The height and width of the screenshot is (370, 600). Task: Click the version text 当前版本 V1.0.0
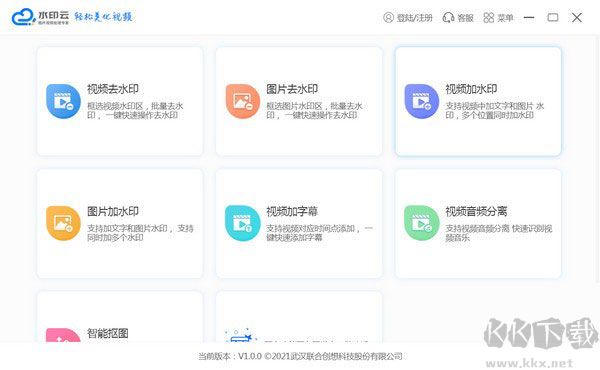[230, 356]
